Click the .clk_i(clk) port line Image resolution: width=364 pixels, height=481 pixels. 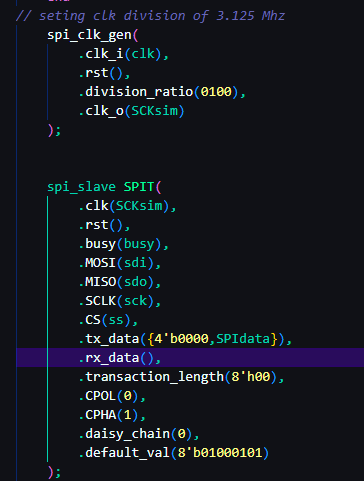pyautogui.click(x=124, y=54)
